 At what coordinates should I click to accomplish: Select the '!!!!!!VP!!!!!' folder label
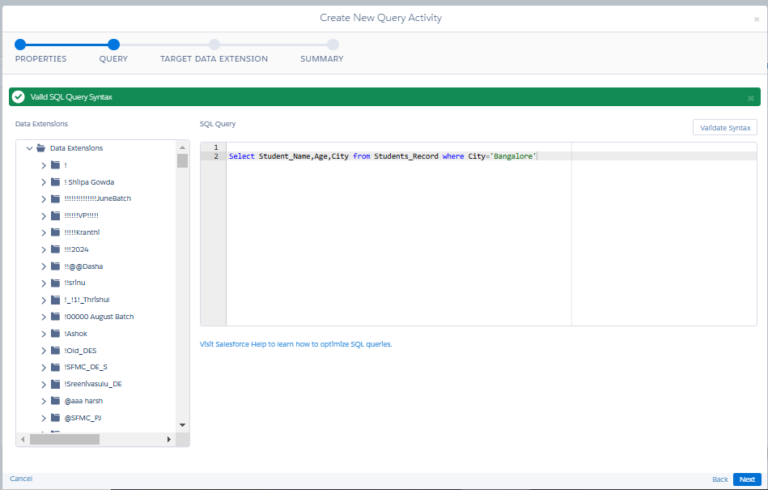[x=81, y=215]
